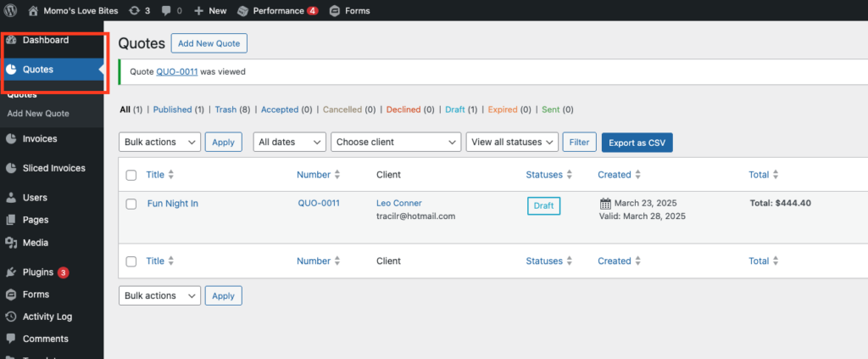Image resolution: width=868 pixels, height=359 pixels.
Task: Open the comments bubble icon in admin bar
Action: click(166, 11)
